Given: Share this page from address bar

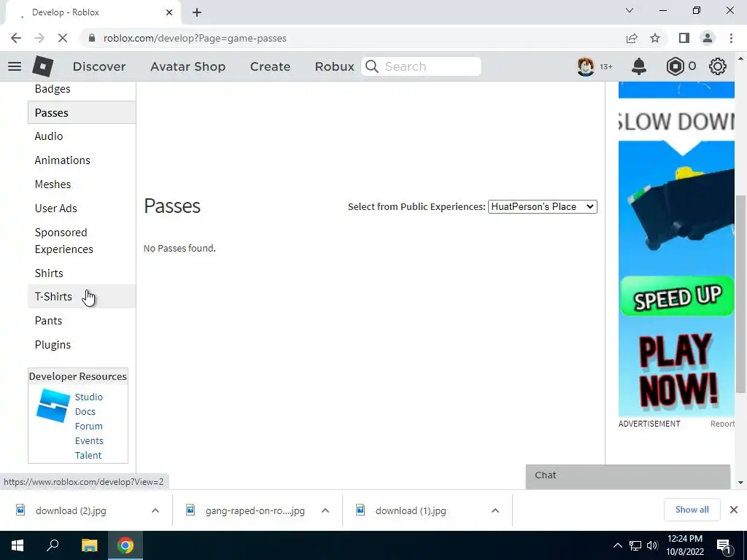Looking at the screenshot, I should pyautogui.click(x=632, y=38).
